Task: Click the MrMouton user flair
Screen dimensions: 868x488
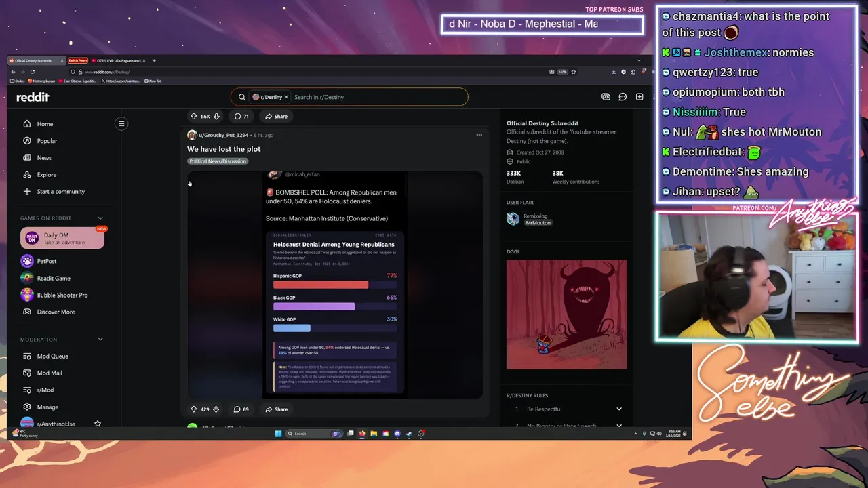Action: 538,223
